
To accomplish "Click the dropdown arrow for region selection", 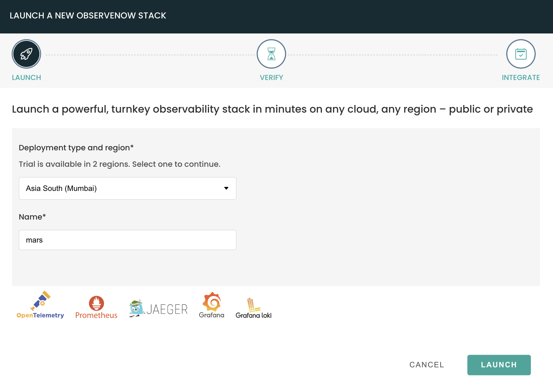I will (x=226, y=188).
